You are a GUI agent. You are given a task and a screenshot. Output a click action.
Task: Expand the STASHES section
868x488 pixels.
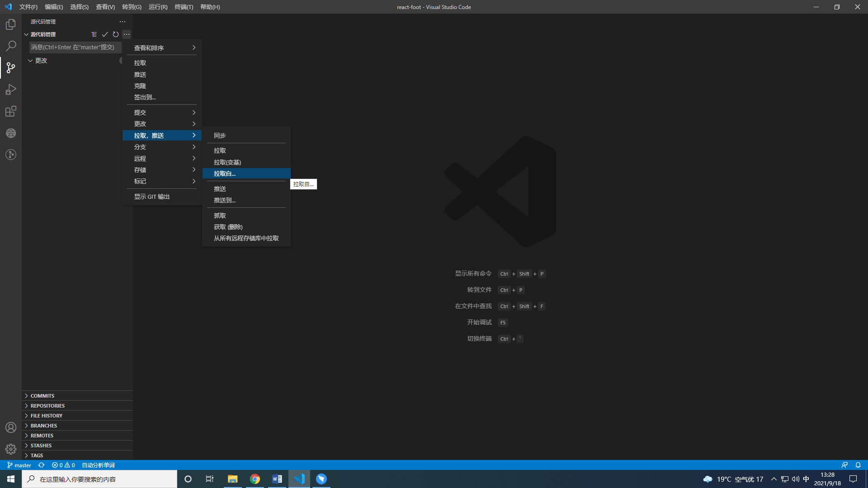point(77,446)
